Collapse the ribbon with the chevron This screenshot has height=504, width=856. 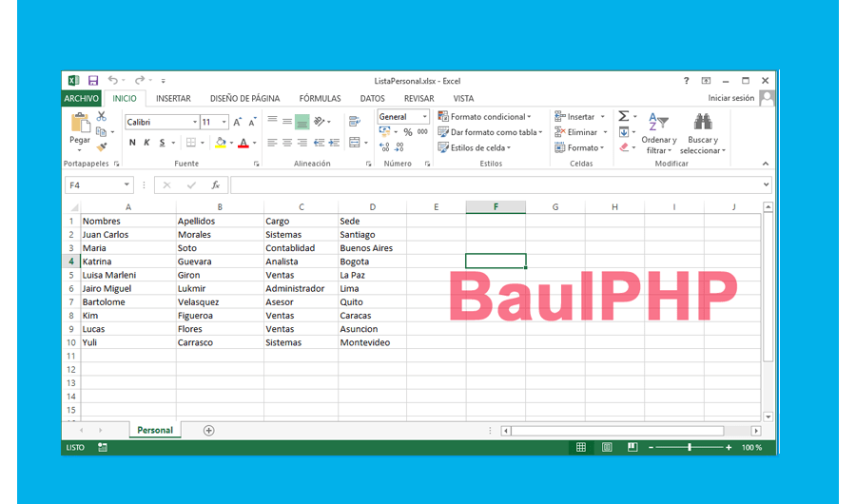(766, 164)
